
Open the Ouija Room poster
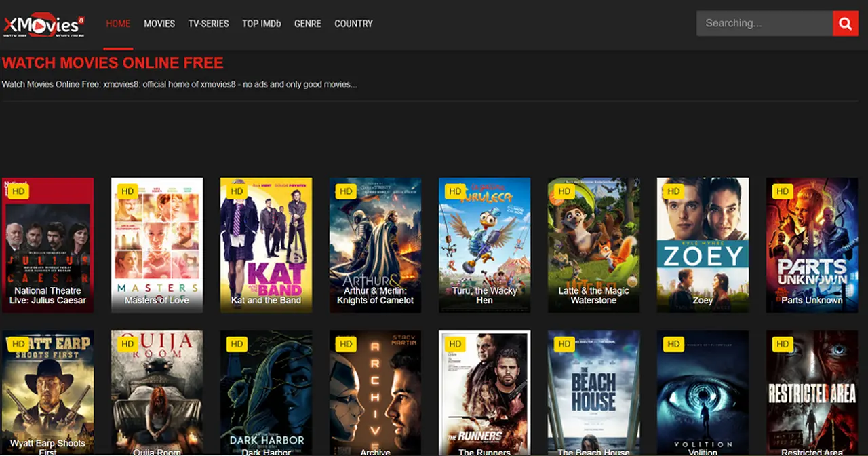[157, 393]
